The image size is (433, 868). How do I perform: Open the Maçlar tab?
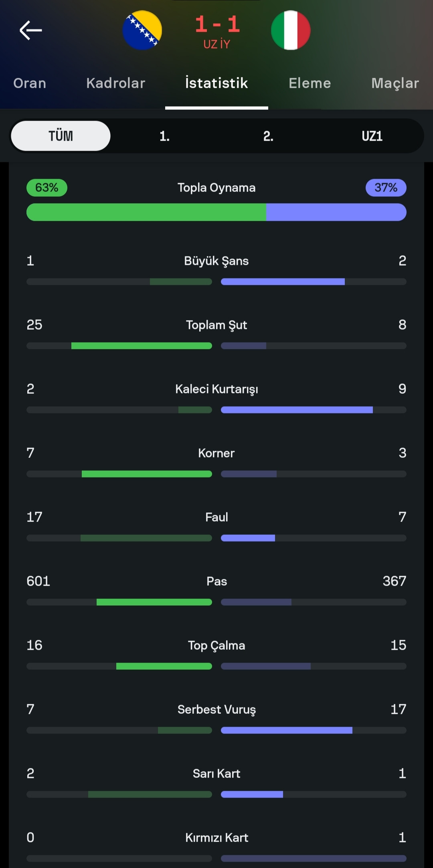point(395,83)
